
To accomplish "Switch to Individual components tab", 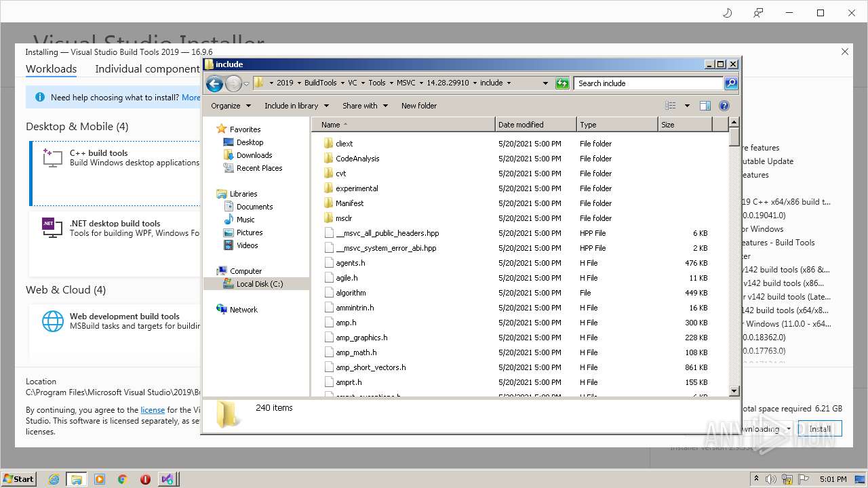I will (x=147, y=69).
